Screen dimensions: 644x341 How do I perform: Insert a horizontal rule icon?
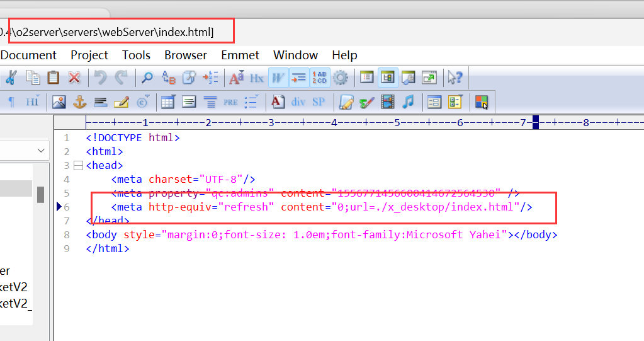(100, 102)
